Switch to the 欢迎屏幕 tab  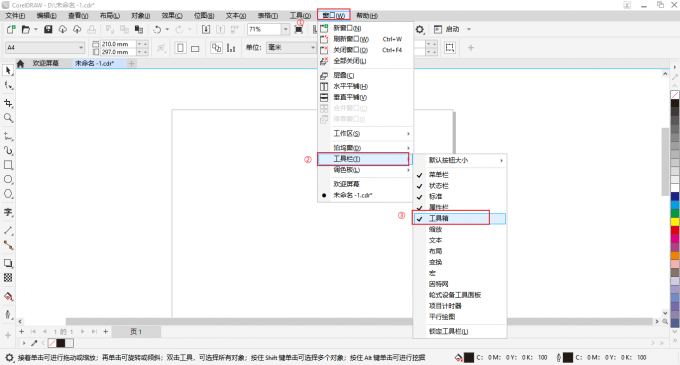click(x=46, y=63)
